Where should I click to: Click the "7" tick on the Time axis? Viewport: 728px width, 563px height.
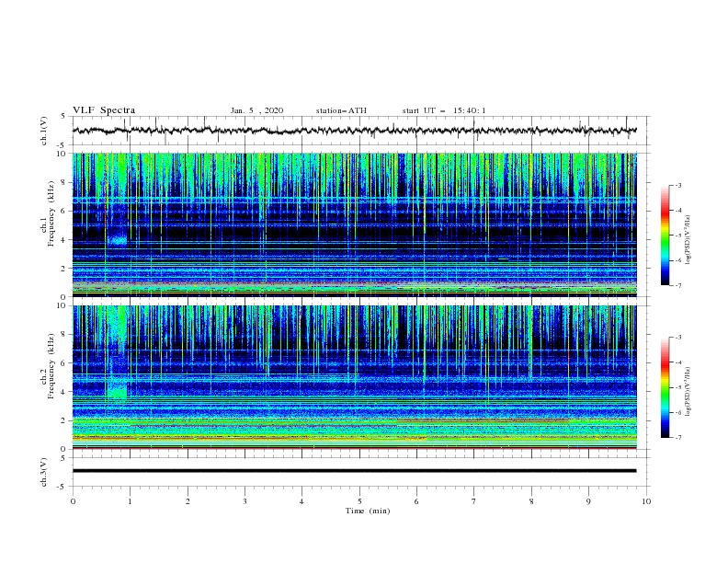click(474, 501)
